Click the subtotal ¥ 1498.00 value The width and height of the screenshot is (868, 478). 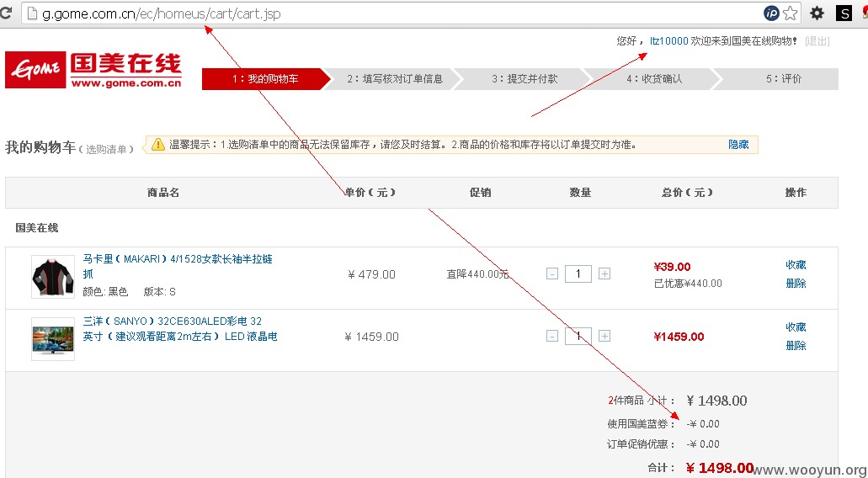pyautogui.click(x=716, y=401)
